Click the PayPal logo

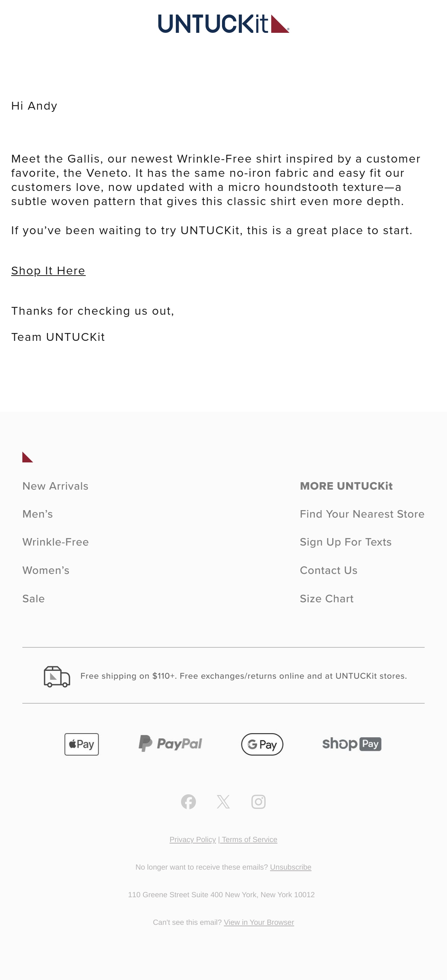click(170, 743)
